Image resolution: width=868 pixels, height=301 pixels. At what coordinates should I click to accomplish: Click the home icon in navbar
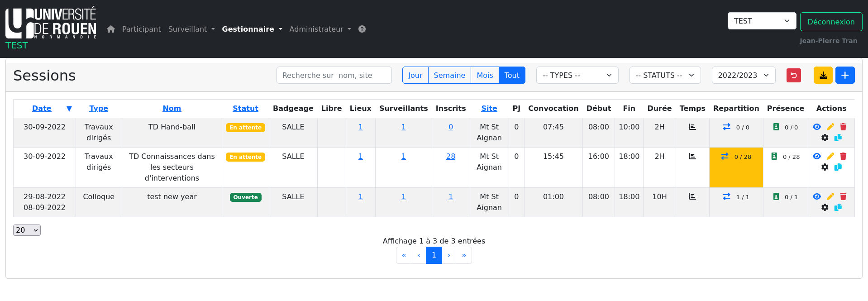(111, 29)
